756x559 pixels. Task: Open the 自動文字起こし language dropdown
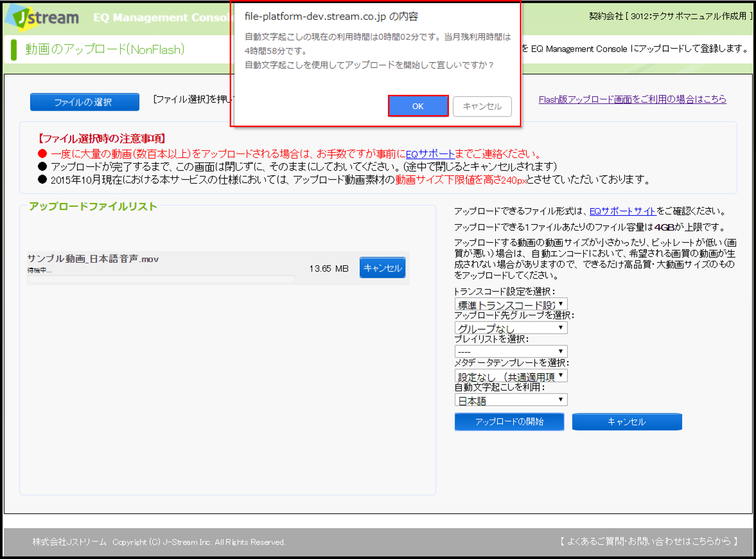tap(511, 400)
